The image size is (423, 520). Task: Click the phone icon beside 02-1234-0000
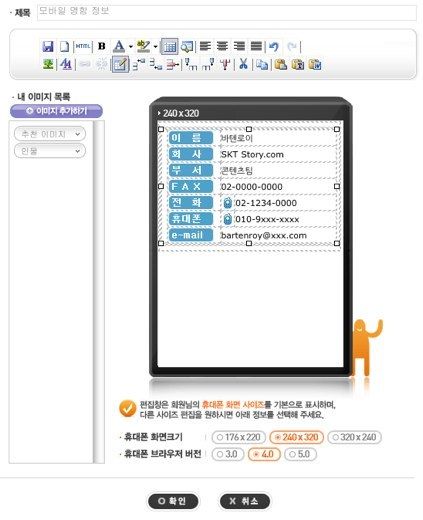click(x=227, y=203)
